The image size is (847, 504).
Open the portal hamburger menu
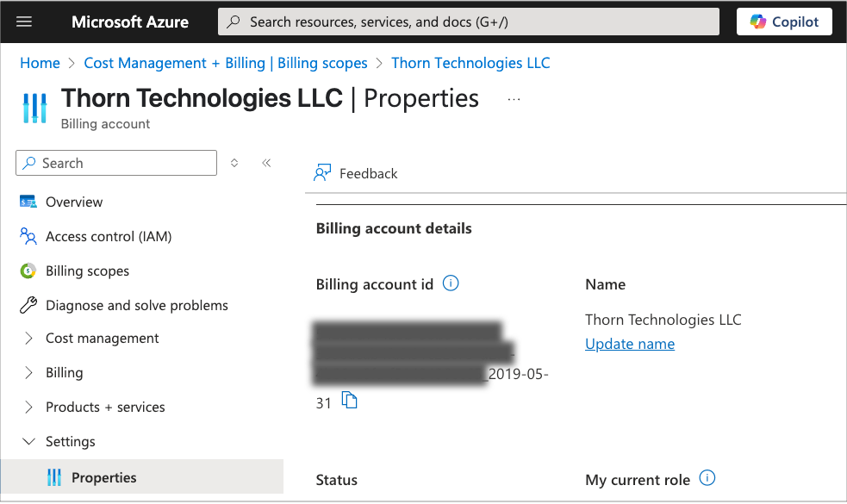24,22
